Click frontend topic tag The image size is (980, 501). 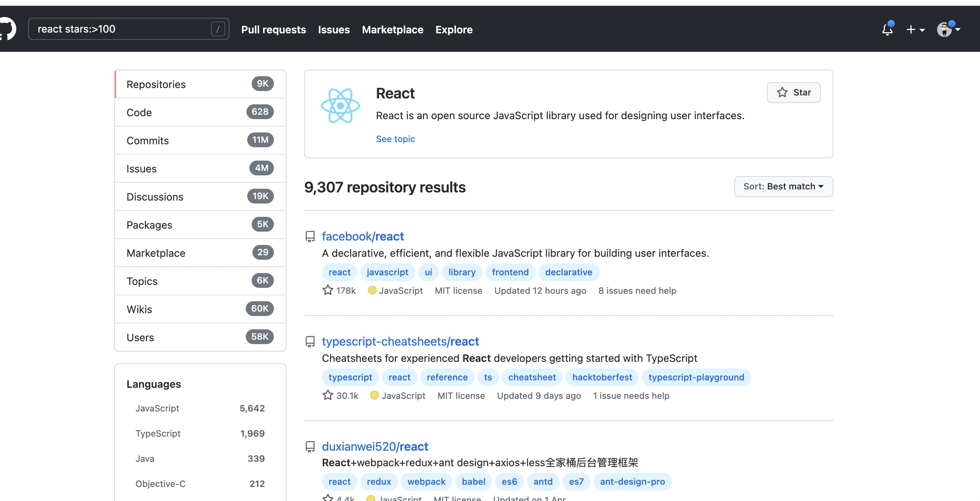click(x=510, y=272)
